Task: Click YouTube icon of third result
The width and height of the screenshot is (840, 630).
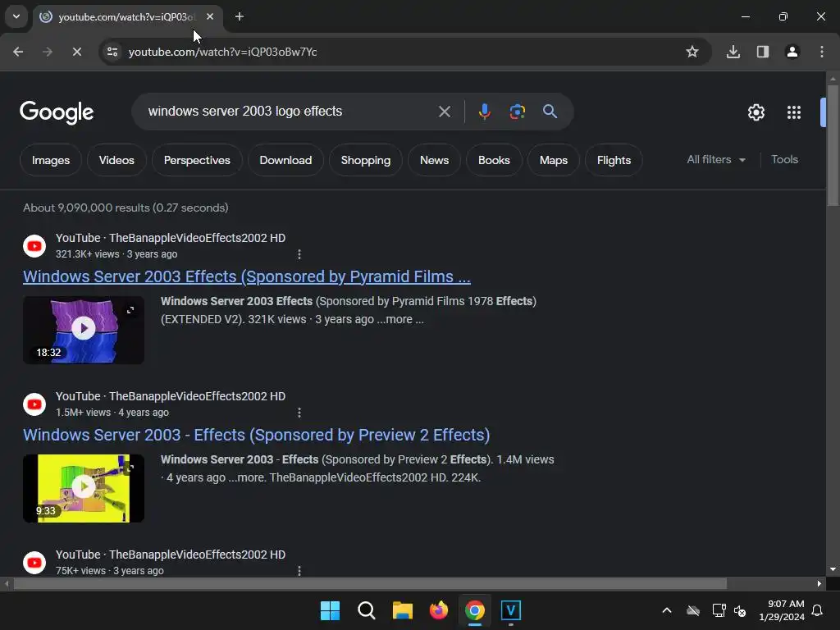Action: [34, 563]
